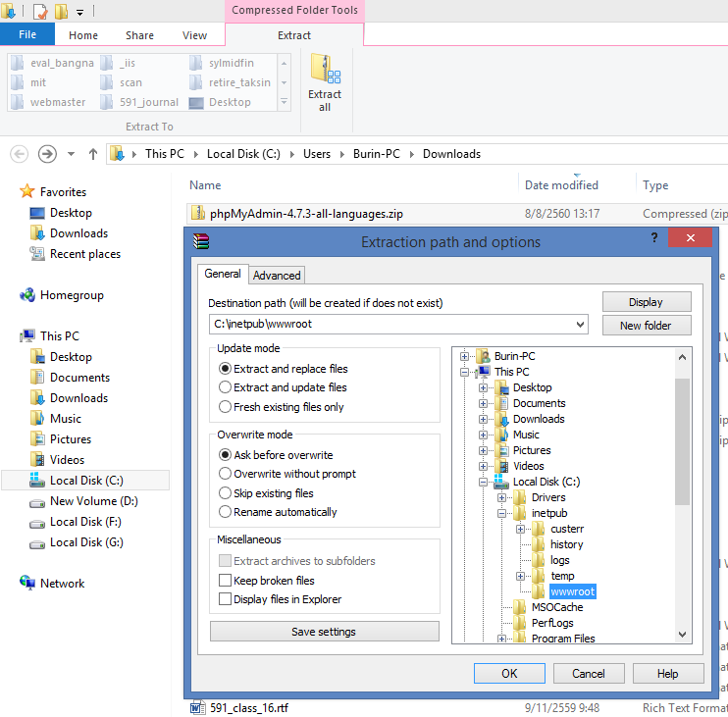Expand custerr folder node in tree
Viewport: 728px width, 717px height.
click(520, 529)
